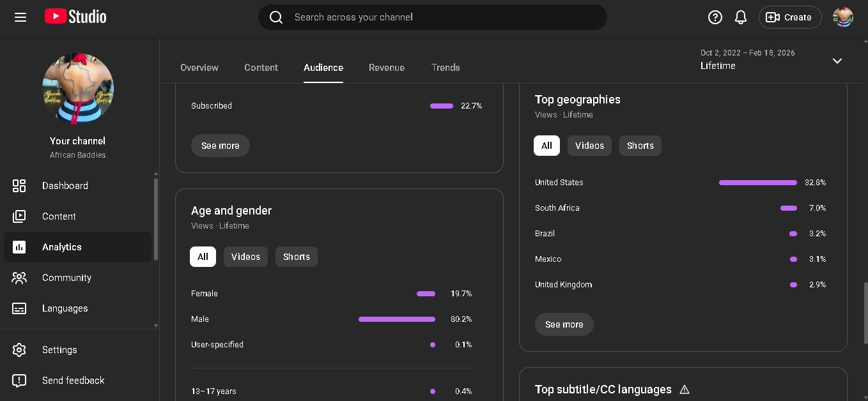The width and height of the screenshot is (868, 401).
Task: Expand the Lifetime date range dropdown chevron
Action: (837, 61)
